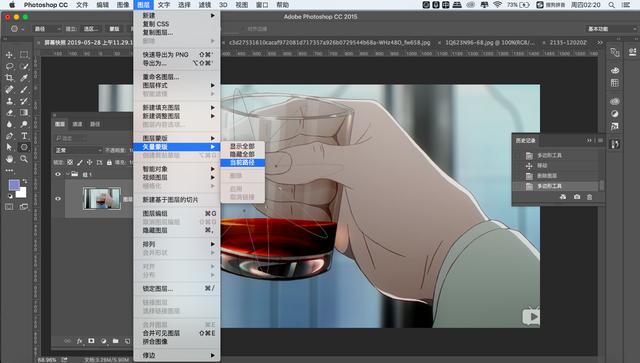
Task: Choose 隐藏全部 in vector mask submenu
Action: pyautogui.click(x=242, y=154)
